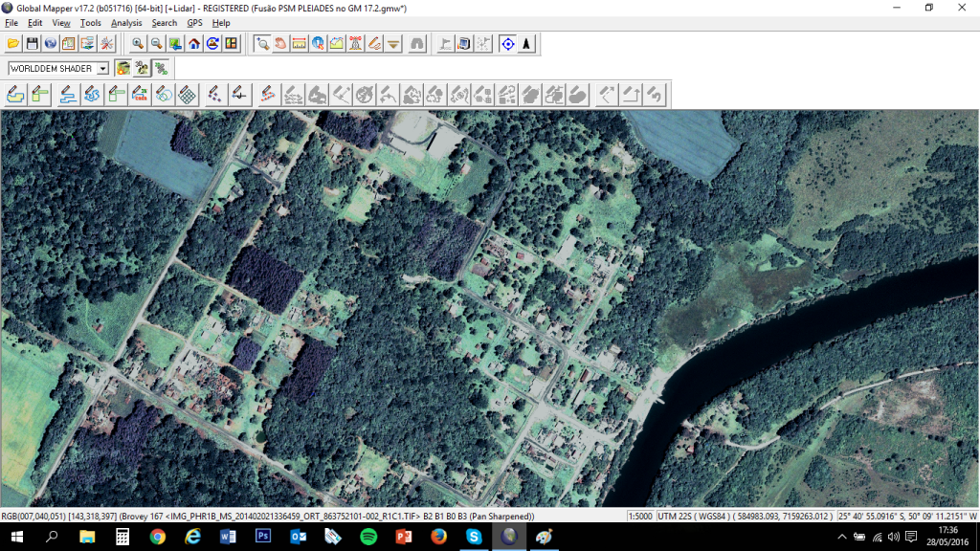Toggle the active Zoom magnifier tool
This screenshot has width=980, height=551.
click(x=261, y=44)
